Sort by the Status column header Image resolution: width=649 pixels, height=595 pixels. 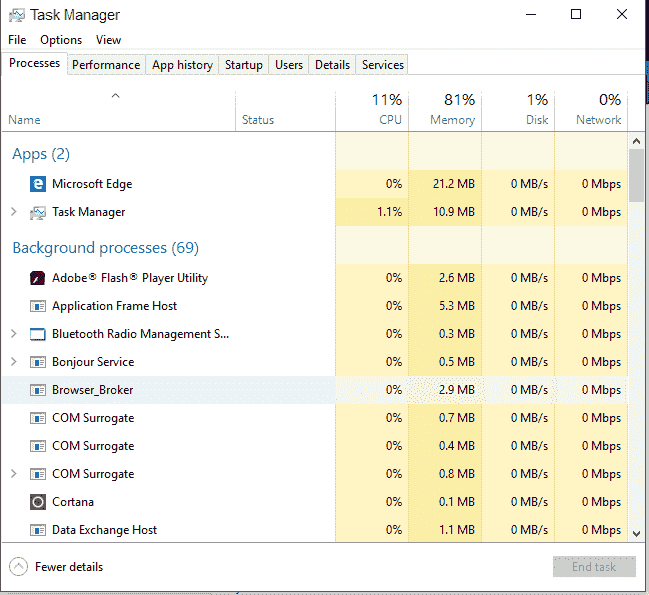click(258, 120)
